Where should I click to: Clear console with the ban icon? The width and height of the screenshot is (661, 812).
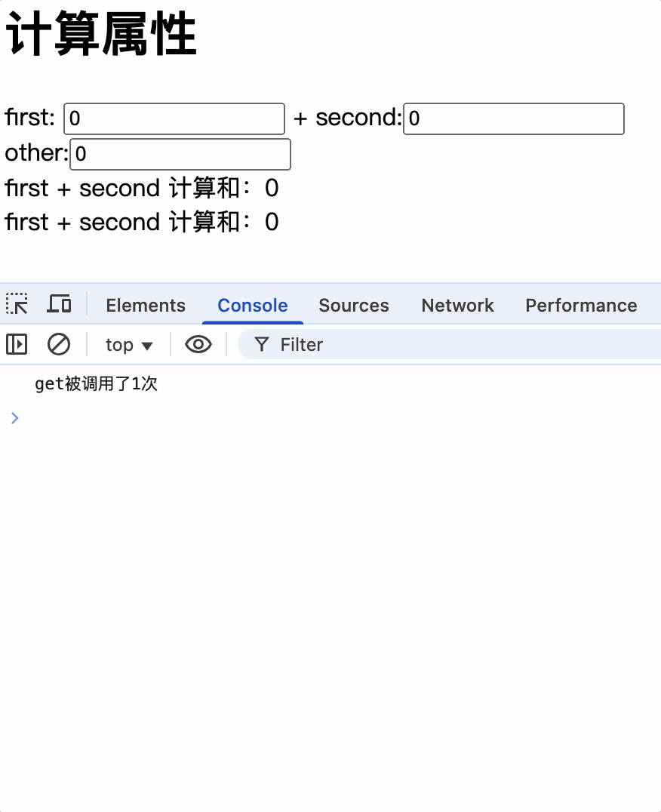click(x=59, y=345)
